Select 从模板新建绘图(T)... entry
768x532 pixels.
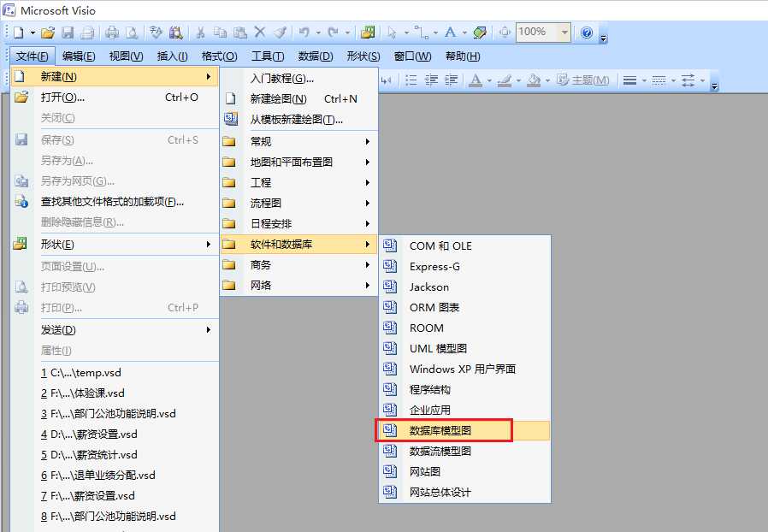point(298,120)
